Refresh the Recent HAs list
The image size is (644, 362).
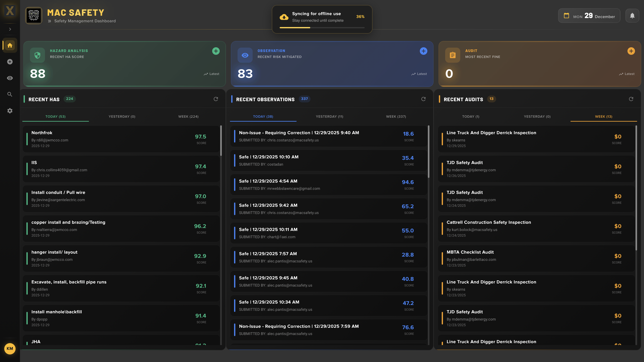click(x=216, y=99)
